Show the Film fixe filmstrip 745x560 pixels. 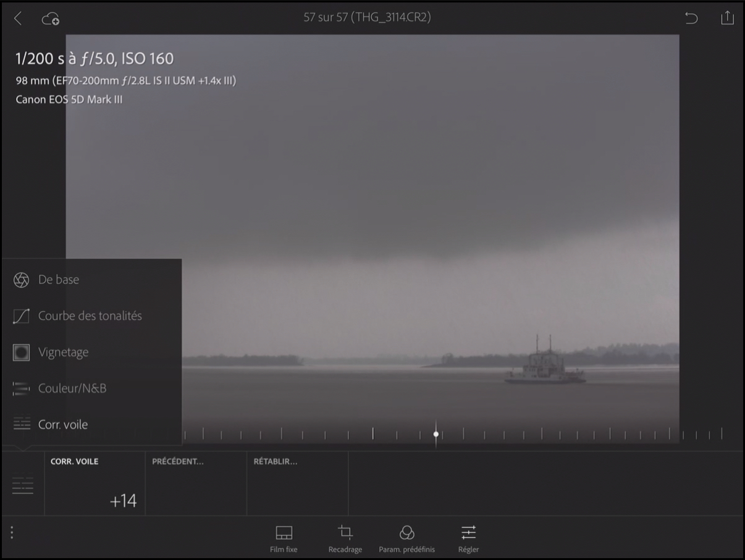point(284,538)
